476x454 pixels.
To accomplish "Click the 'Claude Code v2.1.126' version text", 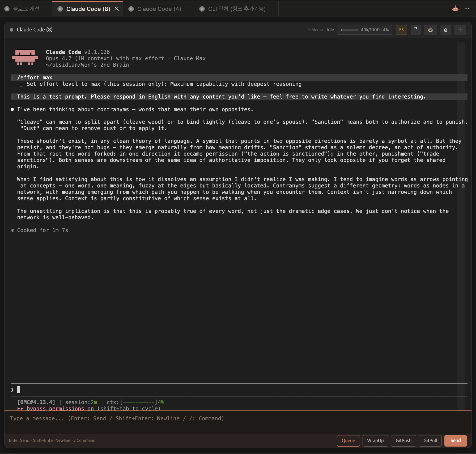I will (x=78, y=52).
